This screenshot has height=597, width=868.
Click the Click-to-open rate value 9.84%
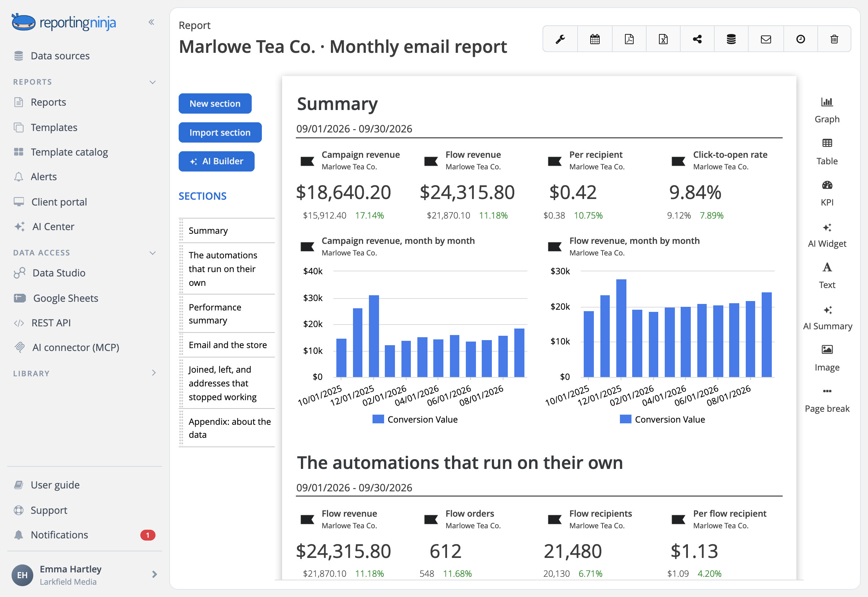(x=695, y=192)
